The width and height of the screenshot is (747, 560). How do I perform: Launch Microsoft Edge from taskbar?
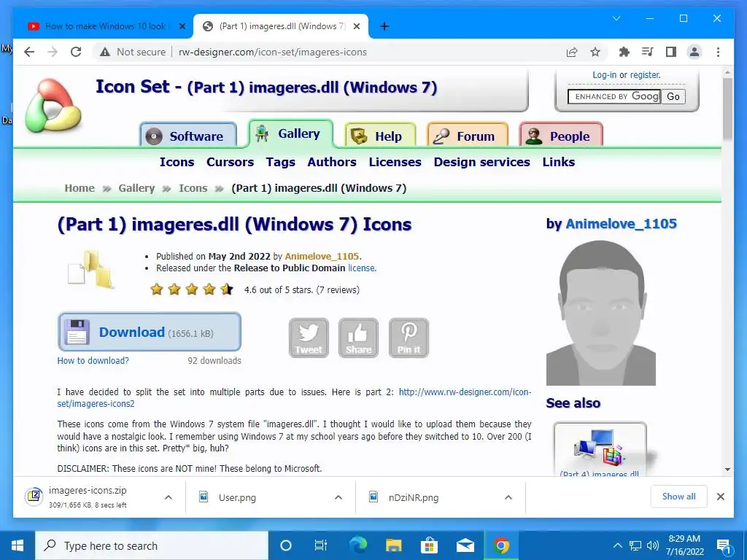(357, 545)
